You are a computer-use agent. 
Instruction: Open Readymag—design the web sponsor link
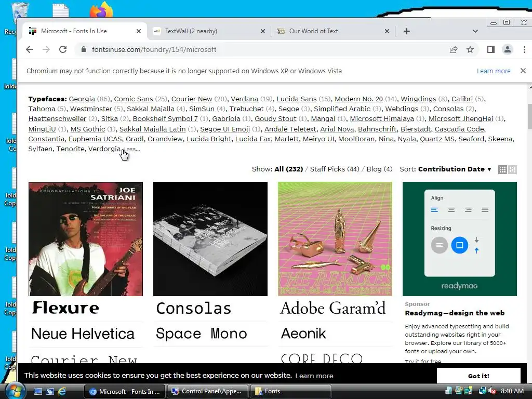(x=455, y=313)
